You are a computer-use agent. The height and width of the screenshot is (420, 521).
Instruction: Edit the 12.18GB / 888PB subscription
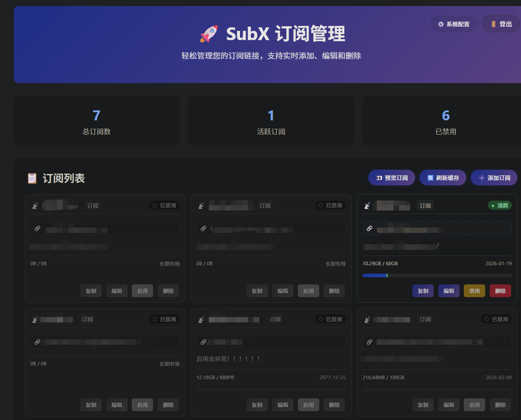[x=283, y=405]
